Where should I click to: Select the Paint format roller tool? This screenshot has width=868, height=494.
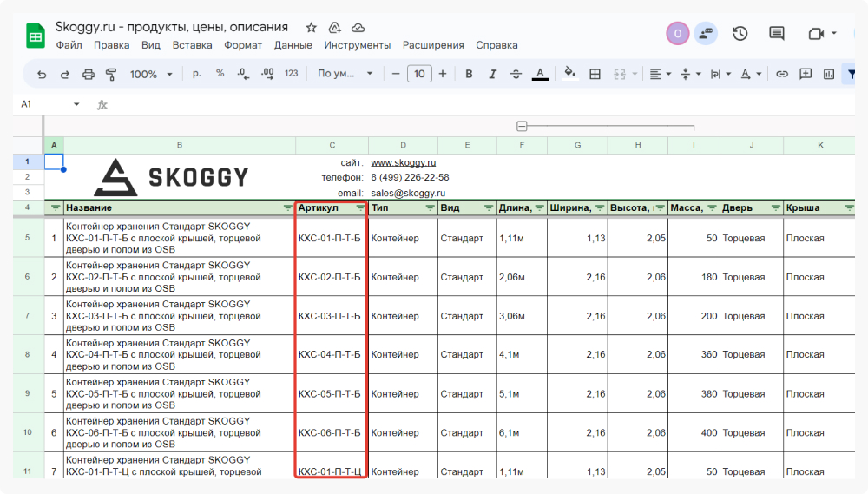(x=110, y=75)
